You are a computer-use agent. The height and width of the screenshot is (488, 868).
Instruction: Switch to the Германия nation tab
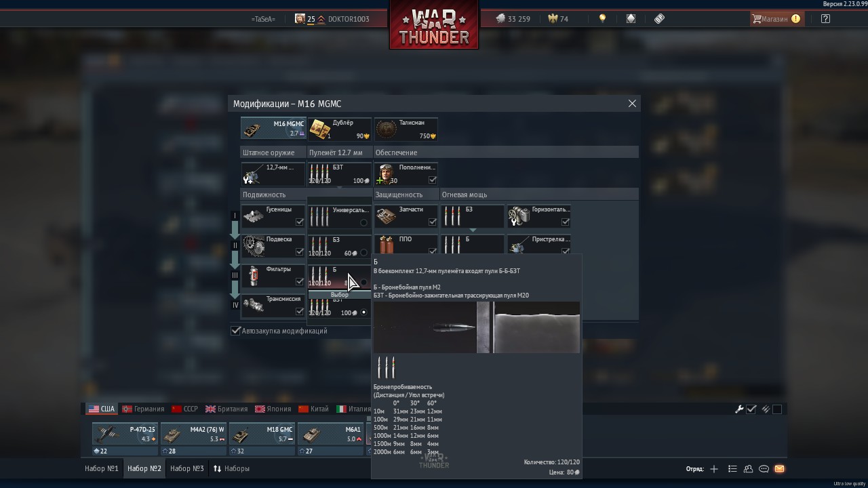pos(143,409)
